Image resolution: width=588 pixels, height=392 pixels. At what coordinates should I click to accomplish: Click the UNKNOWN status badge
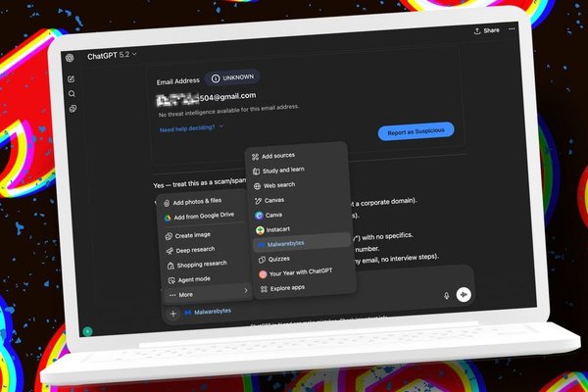[x=232, y=77]
